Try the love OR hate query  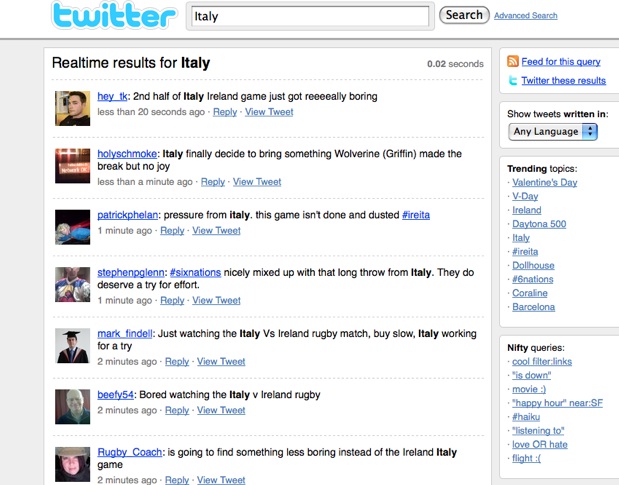tap(540, 444)
